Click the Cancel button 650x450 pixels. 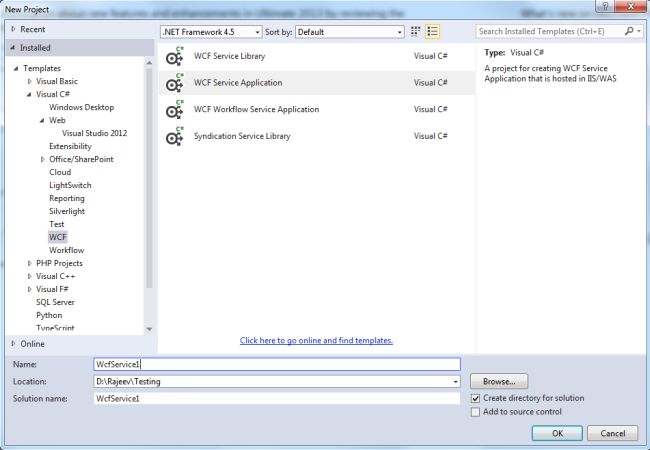point(612,433)
